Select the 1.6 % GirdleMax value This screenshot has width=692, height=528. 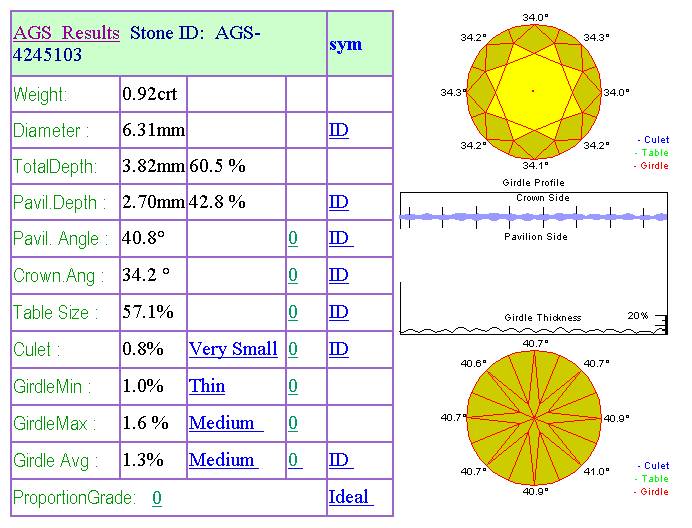pos(145,423)
